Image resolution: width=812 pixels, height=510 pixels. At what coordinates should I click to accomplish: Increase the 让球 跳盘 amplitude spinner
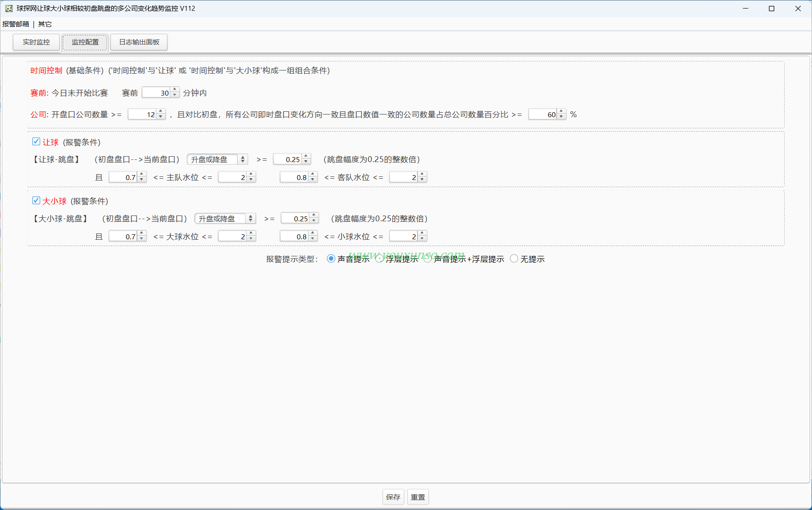tap(306, 156)
